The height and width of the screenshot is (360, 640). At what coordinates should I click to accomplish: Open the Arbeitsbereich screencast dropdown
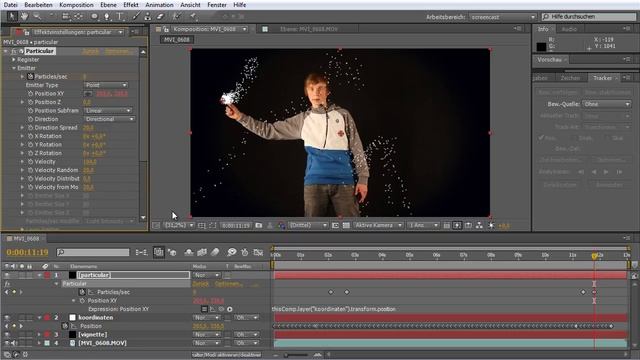click(502, 17)
